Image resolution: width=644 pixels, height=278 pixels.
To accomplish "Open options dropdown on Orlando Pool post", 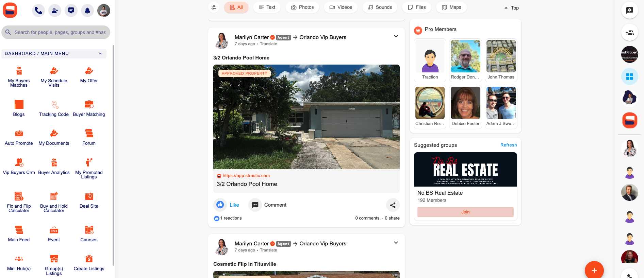I will click(396, 37).
